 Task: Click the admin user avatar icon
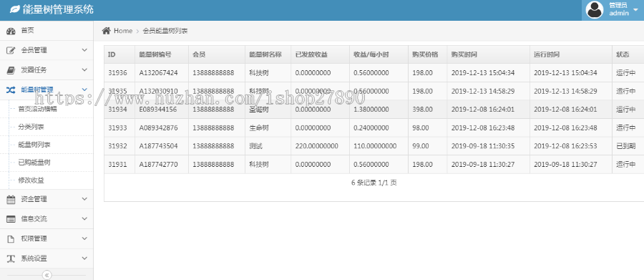click(595, 10)
